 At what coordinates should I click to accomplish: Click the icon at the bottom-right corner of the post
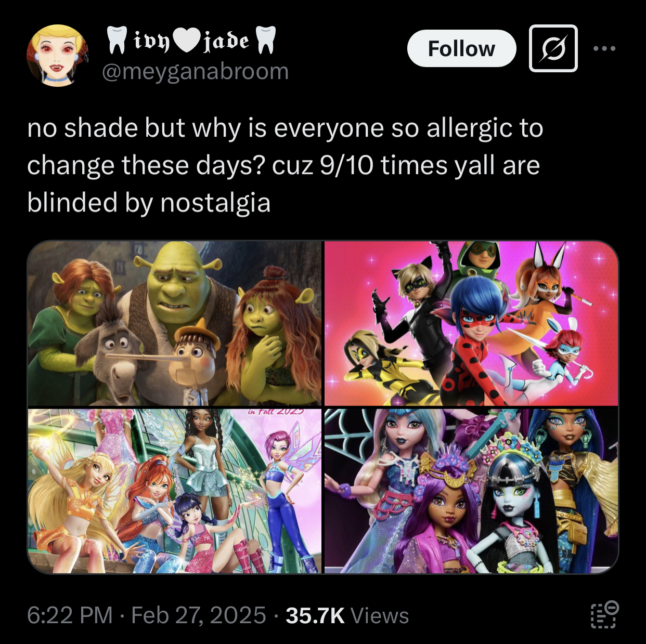604,615
